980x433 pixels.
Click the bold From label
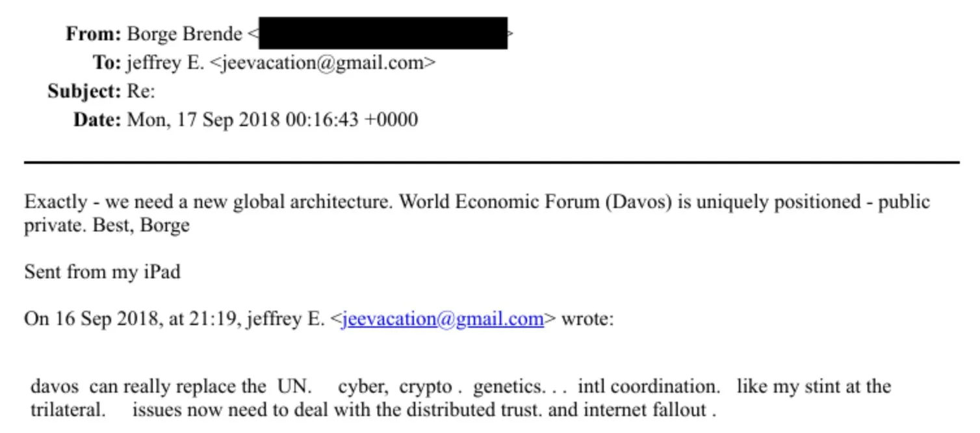tap(93, 34)
